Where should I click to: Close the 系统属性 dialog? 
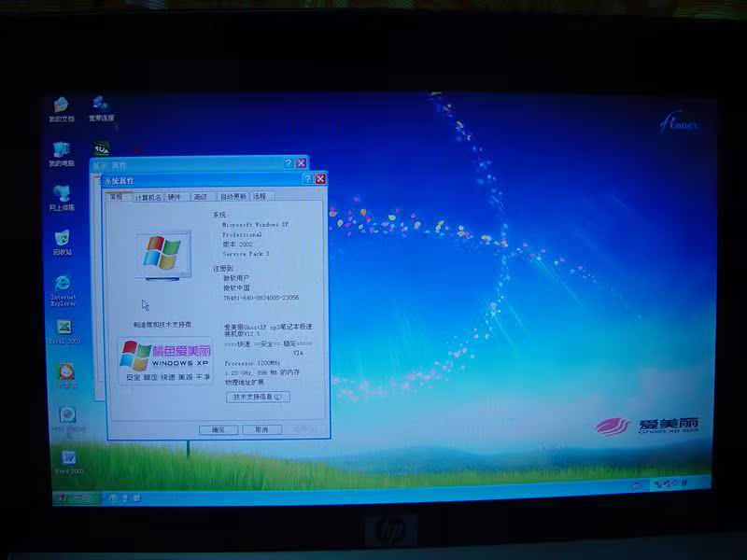(x=320, y=178)
